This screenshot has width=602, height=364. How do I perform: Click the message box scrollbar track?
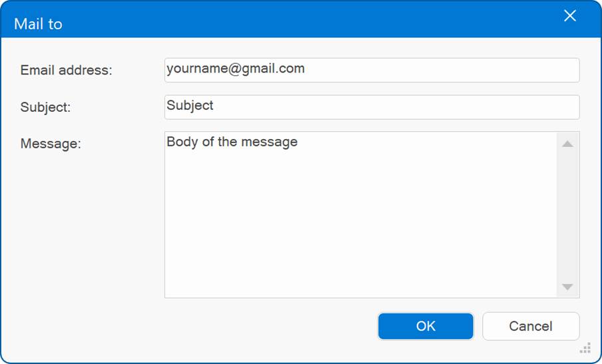[567, 215]
